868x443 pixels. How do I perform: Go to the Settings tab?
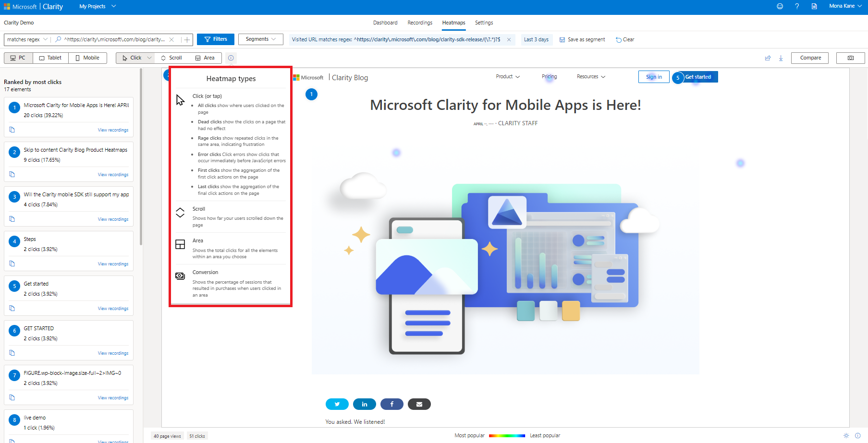[484, 23]
